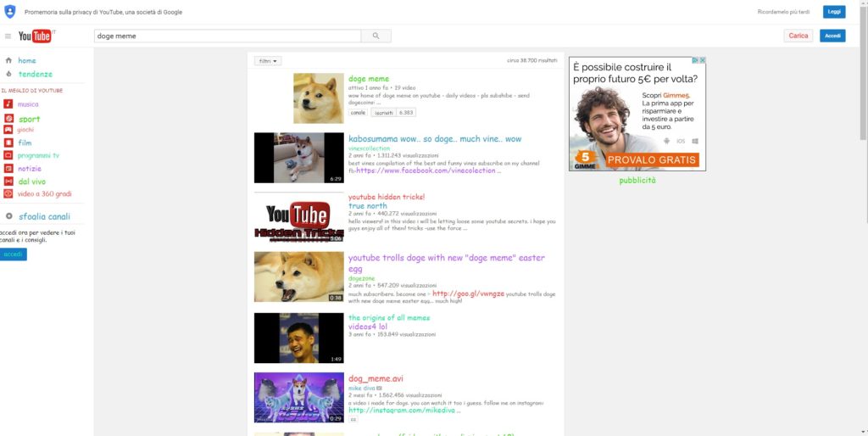The image size is (868, 436).
Task: Click the sport red icon
Action: point(8,119)
